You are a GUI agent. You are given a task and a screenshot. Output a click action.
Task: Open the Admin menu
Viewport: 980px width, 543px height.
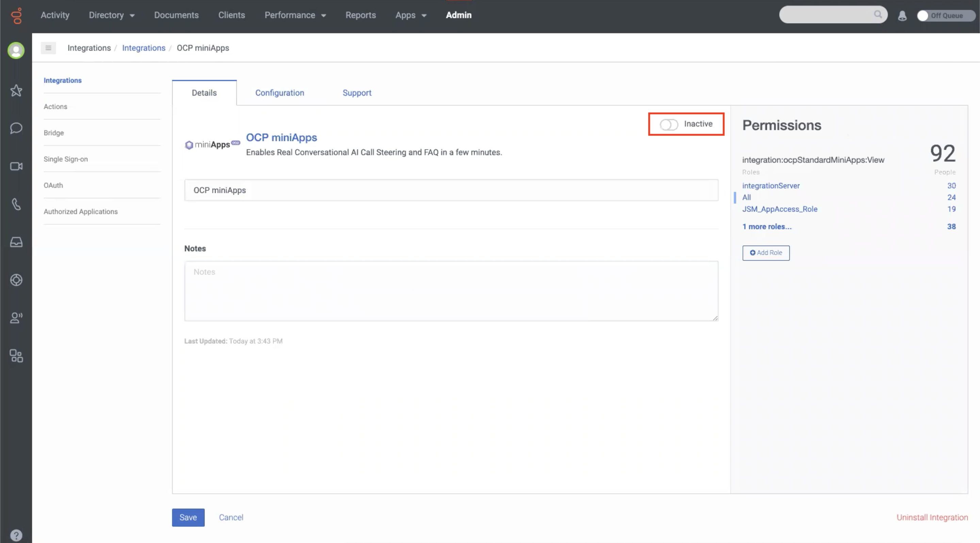point(458,15)
